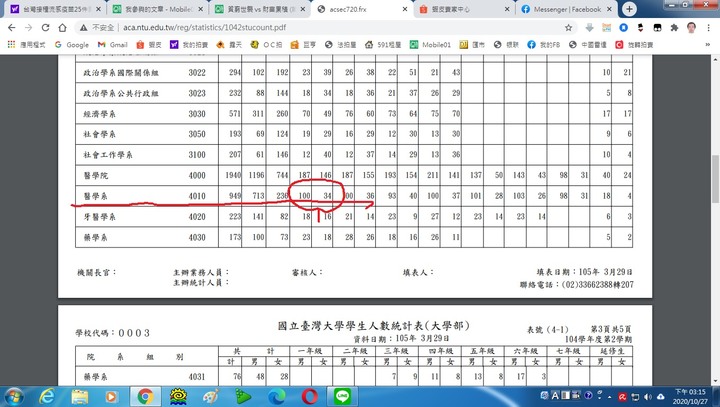
Task: Open the Google bookmark
Action: click(72, 45)
